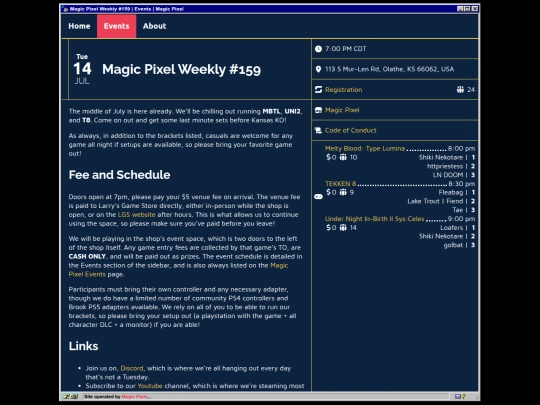Click entrants icon in Melty Blood row
The width and height of the screenshot is (540, 405).
click(x=343, y=157)
